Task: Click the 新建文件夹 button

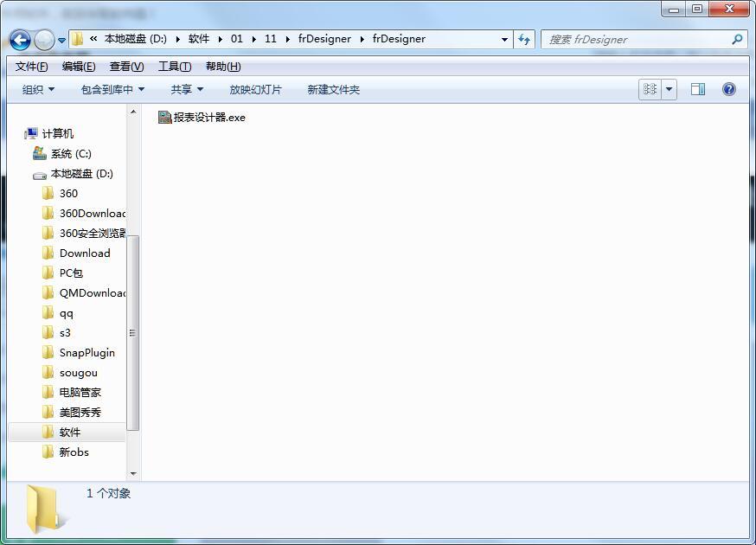Action: tap(334, 90)
